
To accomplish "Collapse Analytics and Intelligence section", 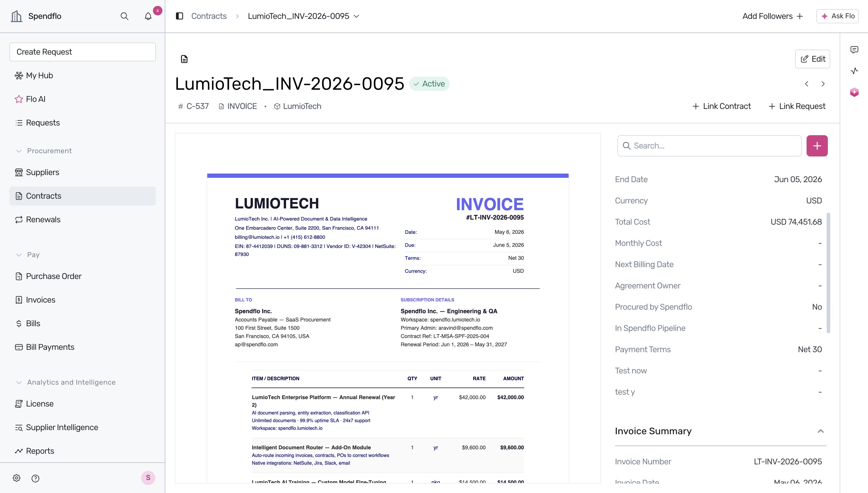I will click(19, 382).
